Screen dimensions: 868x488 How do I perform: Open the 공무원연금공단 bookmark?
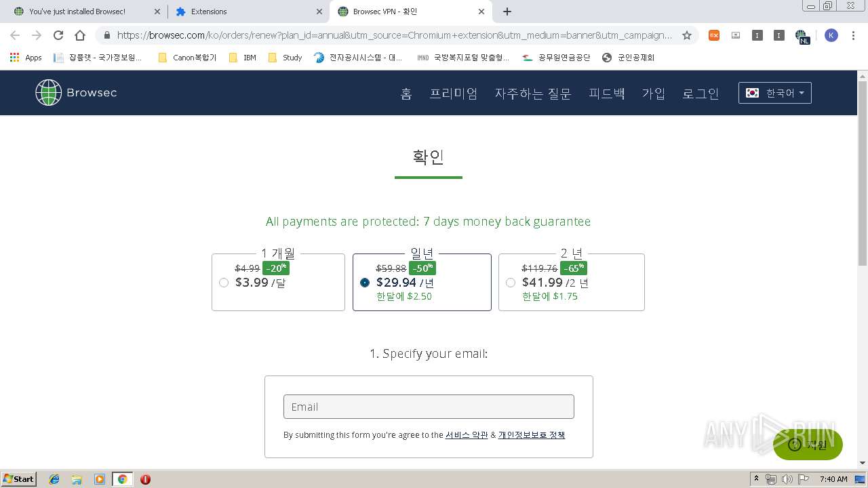(x=557, y=58)
